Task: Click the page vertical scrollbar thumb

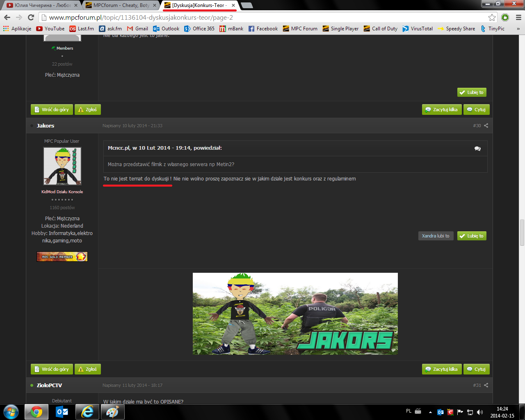Action: click(522, 233)
